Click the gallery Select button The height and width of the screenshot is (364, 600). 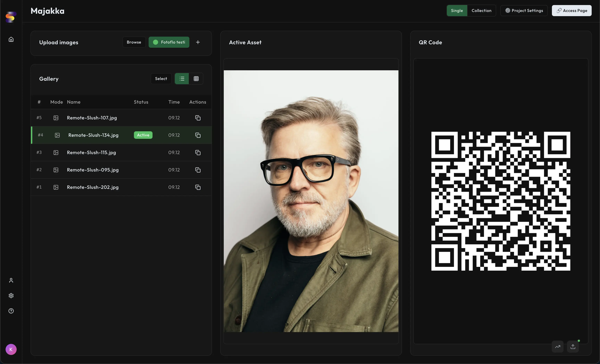coord(161,79)
